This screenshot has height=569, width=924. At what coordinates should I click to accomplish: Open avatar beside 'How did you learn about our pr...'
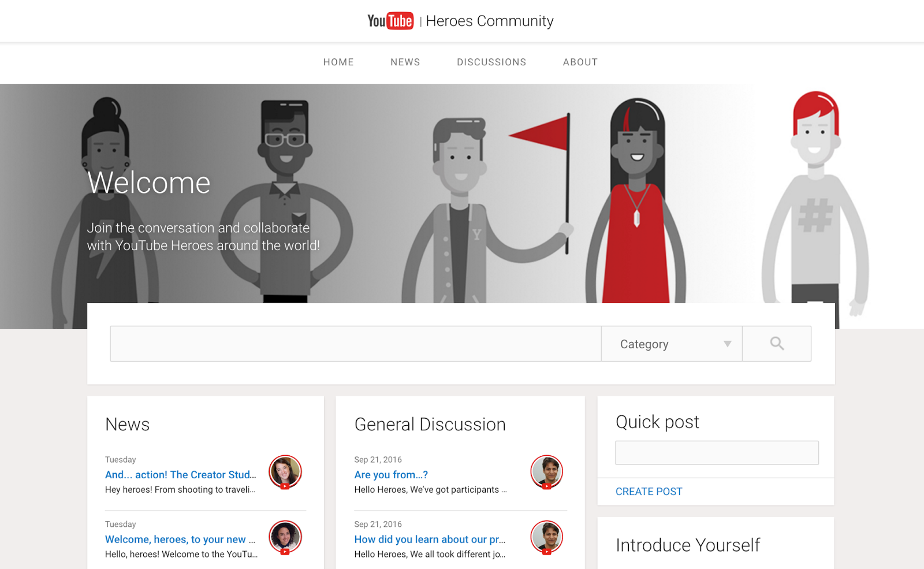tap(546, 537)
